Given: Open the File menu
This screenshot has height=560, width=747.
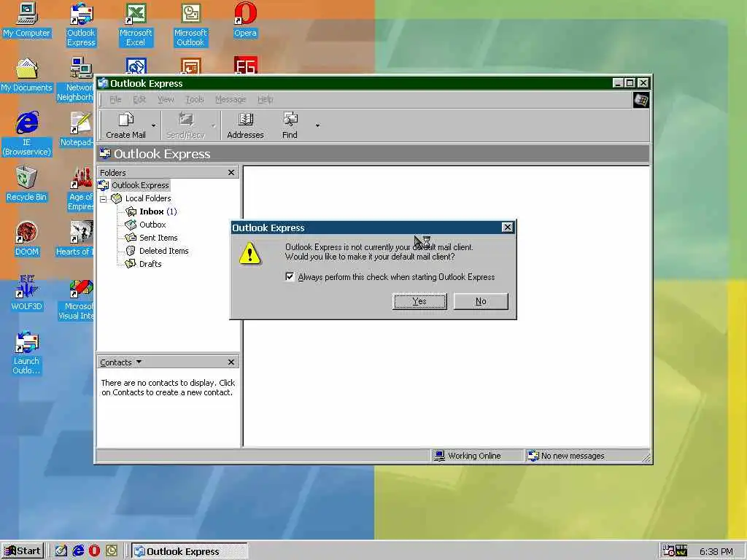Looking at the screenshot, I should click(115, 99).
